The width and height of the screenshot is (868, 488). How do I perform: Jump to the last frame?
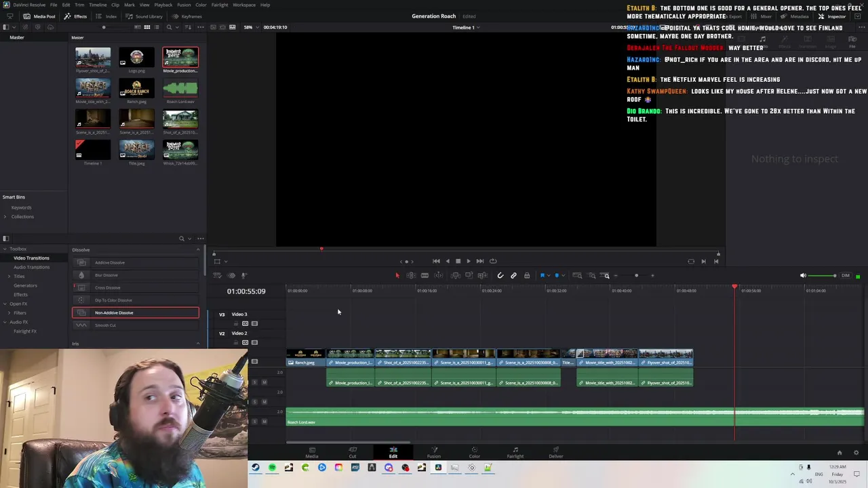pyautogui.click(x=479, y=261)
